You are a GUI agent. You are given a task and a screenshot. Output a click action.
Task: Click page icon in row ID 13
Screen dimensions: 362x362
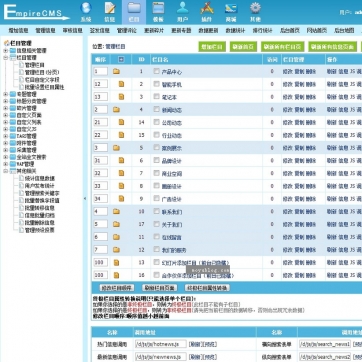click(116, 263)
